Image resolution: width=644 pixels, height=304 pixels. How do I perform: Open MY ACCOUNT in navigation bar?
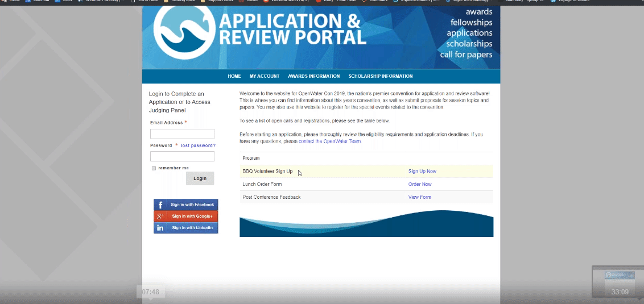click(x=264, y=76)
